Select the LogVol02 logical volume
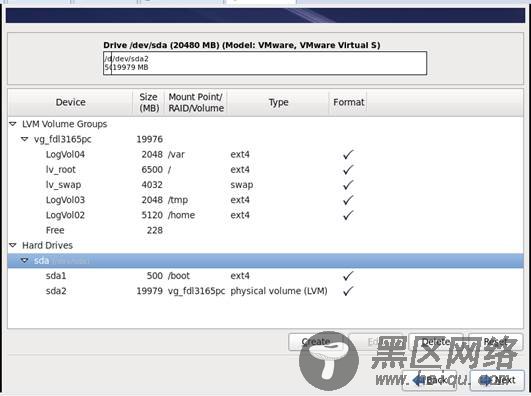This screenshot has width=531, height=396. 266,215
